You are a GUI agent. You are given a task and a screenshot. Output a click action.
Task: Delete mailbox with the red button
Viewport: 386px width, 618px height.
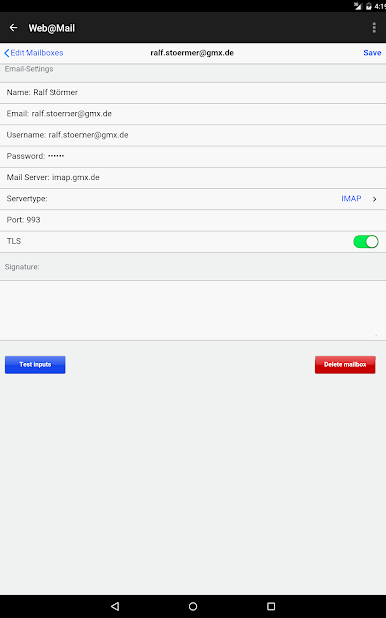click(345, 365)
